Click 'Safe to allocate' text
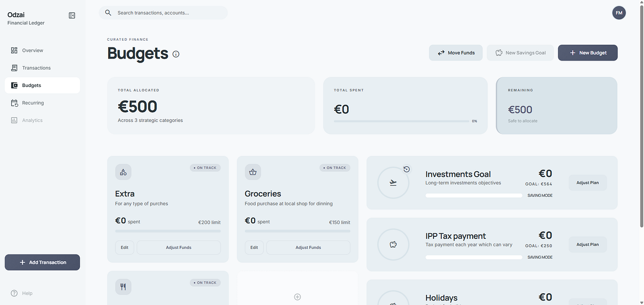 (523, 121)
